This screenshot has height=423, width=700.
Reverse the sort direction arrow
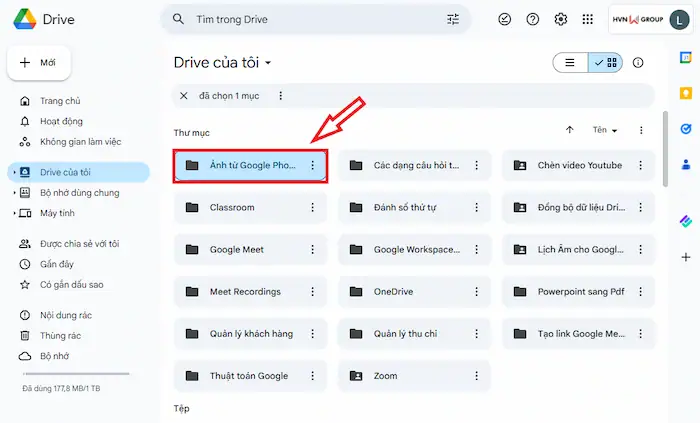tap(570, 130)
